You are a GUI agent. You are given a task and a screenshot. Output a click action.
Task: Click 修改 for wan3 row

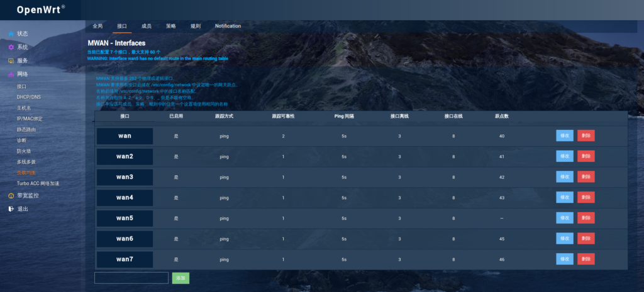pos(564,177)
